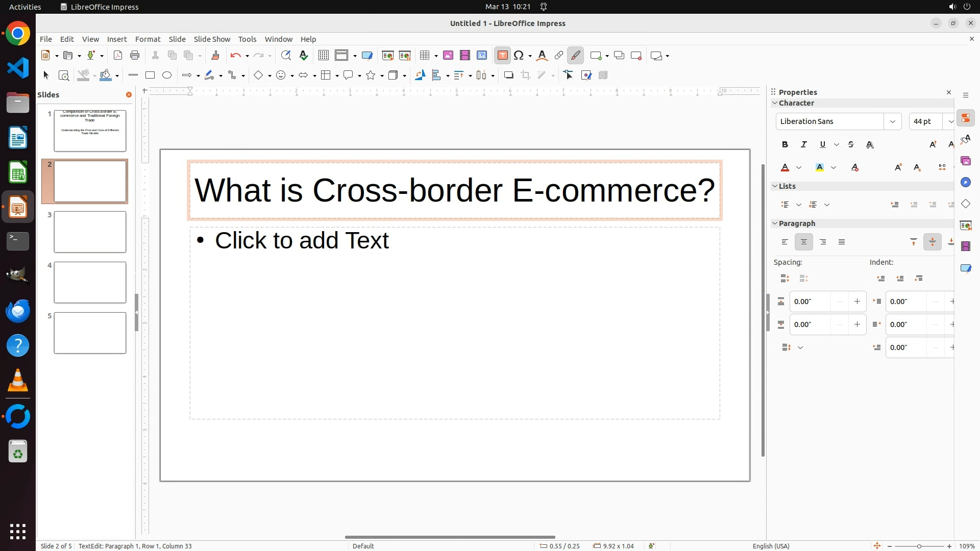Viewport: 980px width, 551px height.
Task: Click the Insert Text Box icon
Action: point(502,56)
